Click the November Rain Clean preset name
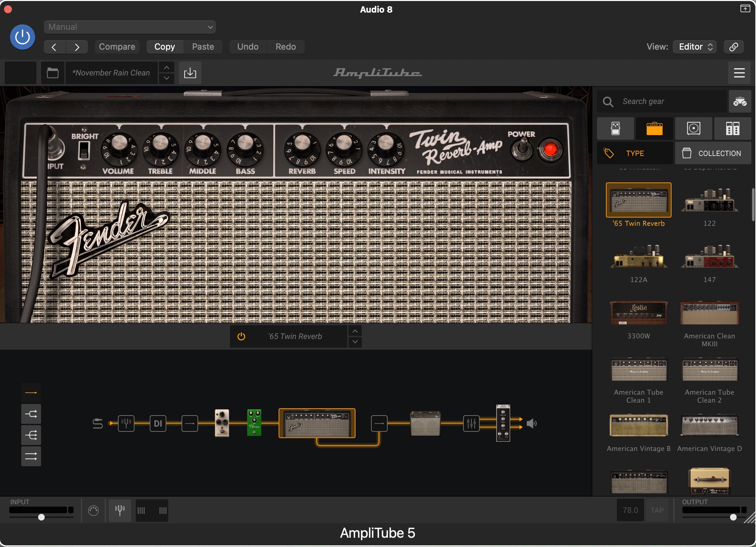Image resolution: width=756 pixels, height=547 pixels. (x=111, y=73)
